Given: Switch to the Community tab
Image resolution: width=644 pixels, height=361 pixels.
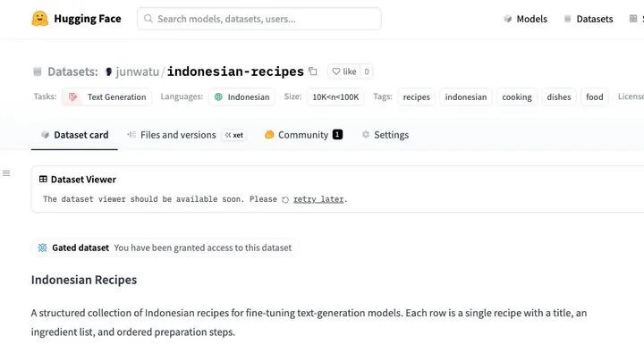Looking at the screenshot, I should tap(303, 135).
